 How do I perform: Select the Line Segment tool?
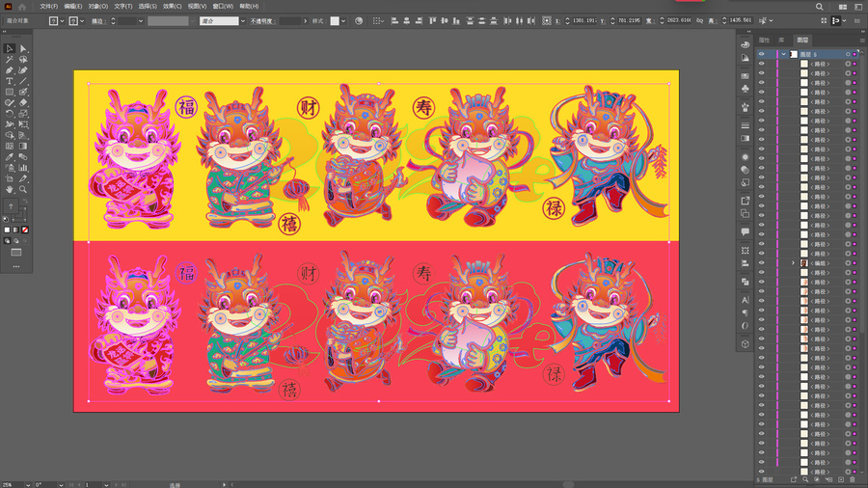point(23,81)
